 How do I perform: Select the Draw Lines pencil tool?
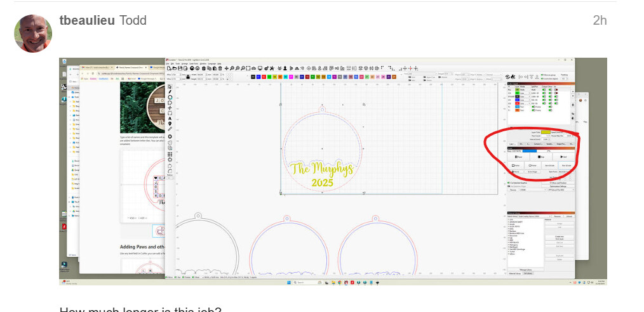pyautogui.click(x=170, y=92)
